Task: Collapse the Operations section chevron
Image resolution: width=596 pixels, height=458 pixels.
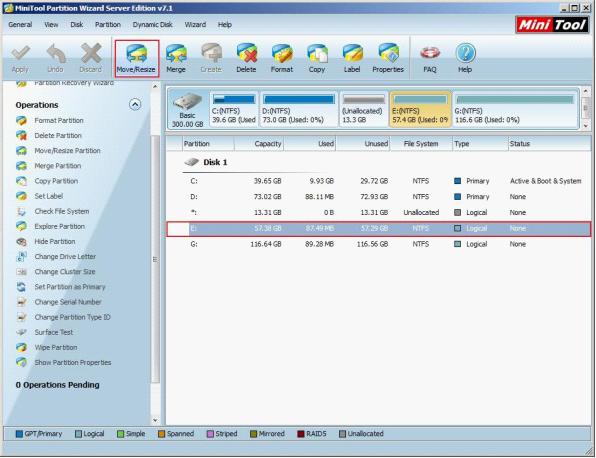Action: (x=135, y=105)
